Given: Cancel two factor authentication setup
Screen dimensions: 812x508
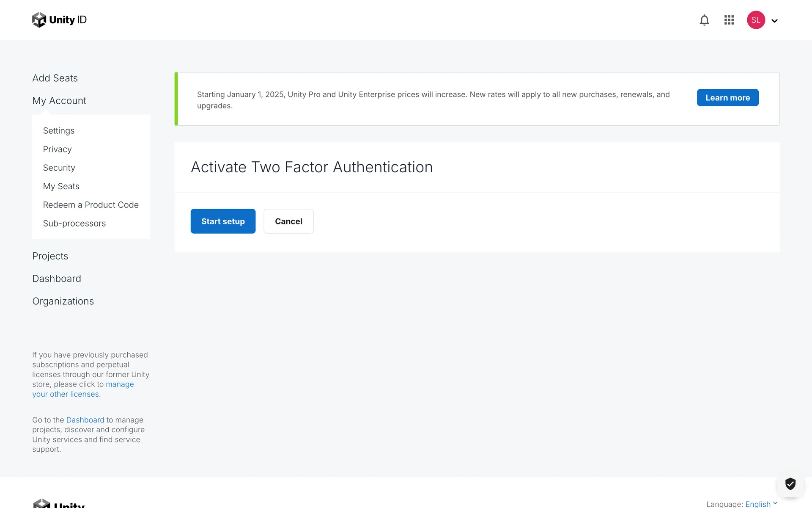Looking at the screenshot, I should 288,221.
